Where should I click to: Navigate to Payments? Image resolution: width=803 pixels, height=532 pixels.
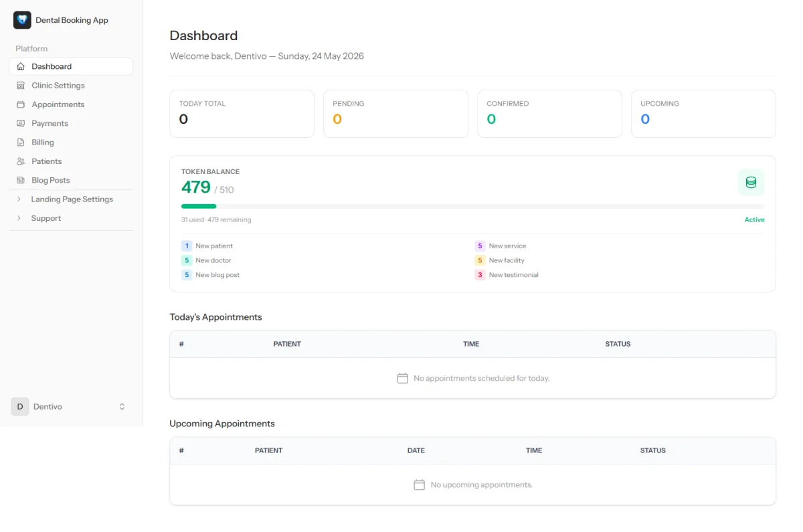coord(71,123)
